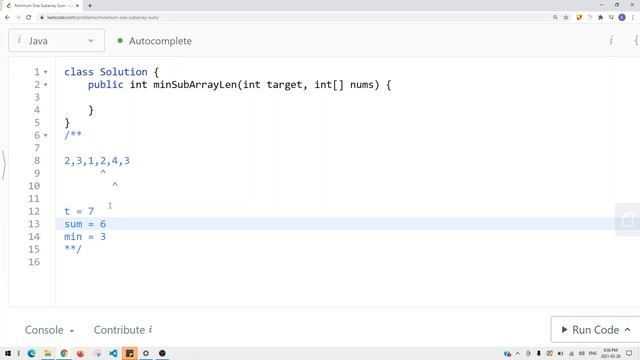Open Microsoft Edge from the taskbar

31,353
